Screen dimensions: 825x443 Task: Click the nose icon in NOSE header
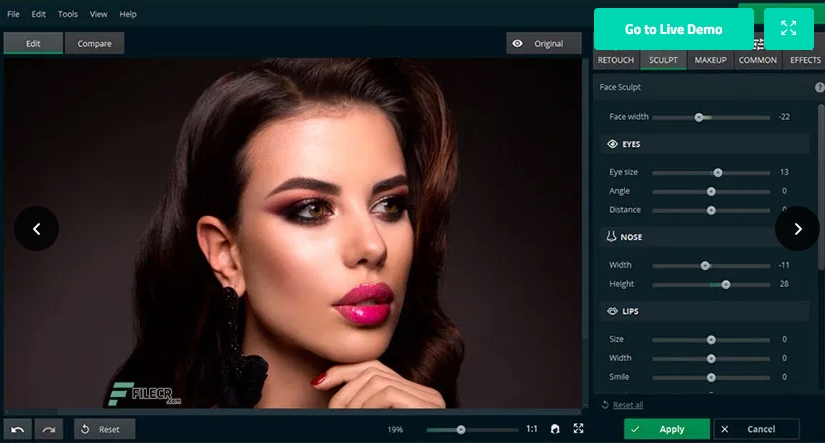pyautogui.click(x=611, y=237)
